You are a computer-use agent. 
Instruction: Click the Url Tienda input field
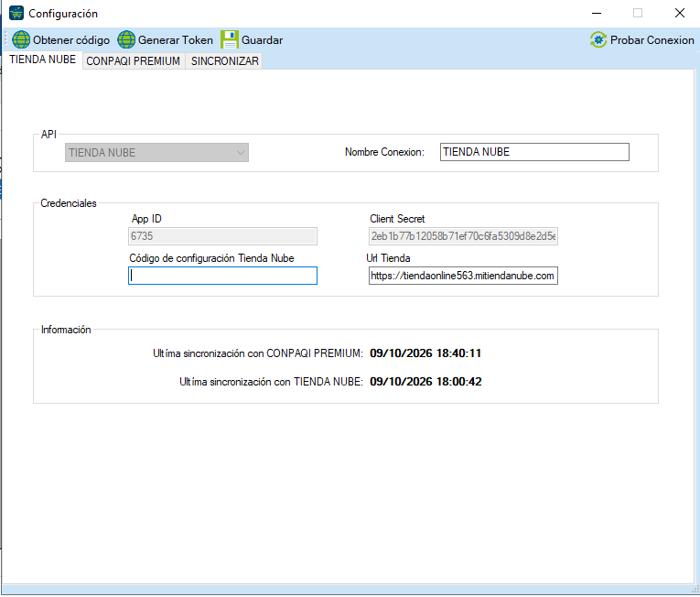pyautogui.click(x=463, y=276)
